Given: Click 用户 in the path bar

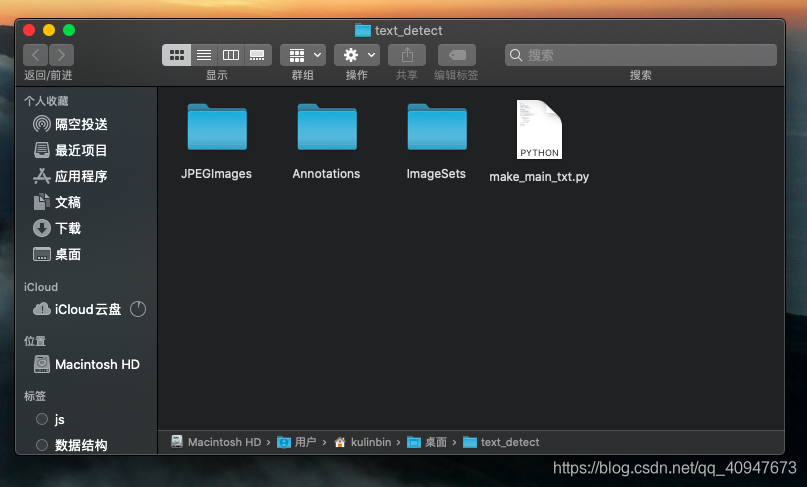Looking at the screenshot, I should 297,442.
